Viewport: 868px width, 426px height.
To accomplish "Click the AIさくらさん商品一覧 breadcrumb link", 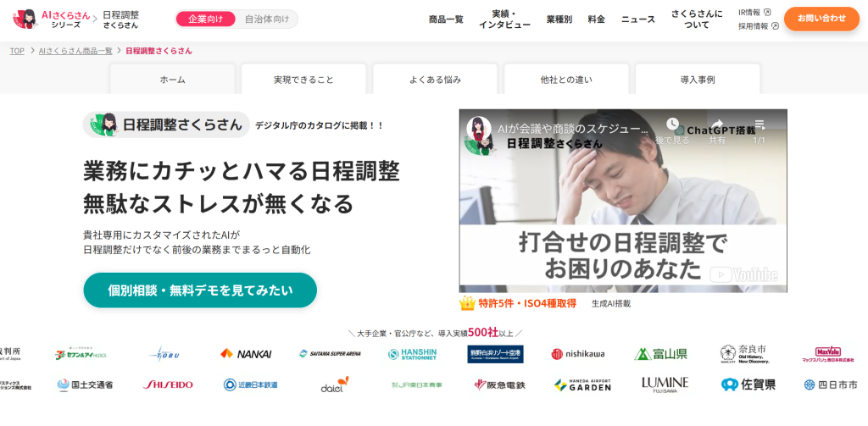I will [x=75, y=51].
